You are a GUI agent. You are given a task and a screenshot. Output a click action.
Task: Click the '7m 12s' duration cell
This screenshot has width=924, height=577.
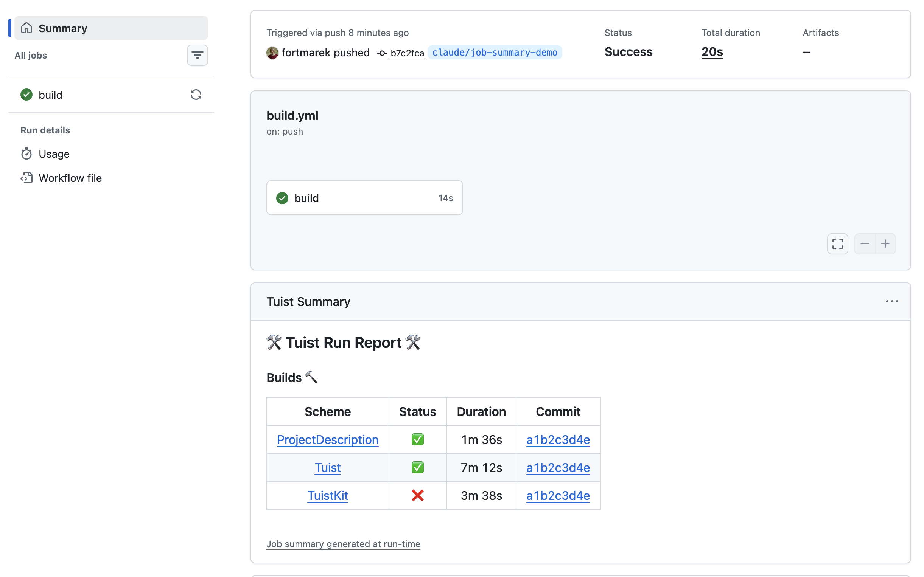(x=481, y=467)
